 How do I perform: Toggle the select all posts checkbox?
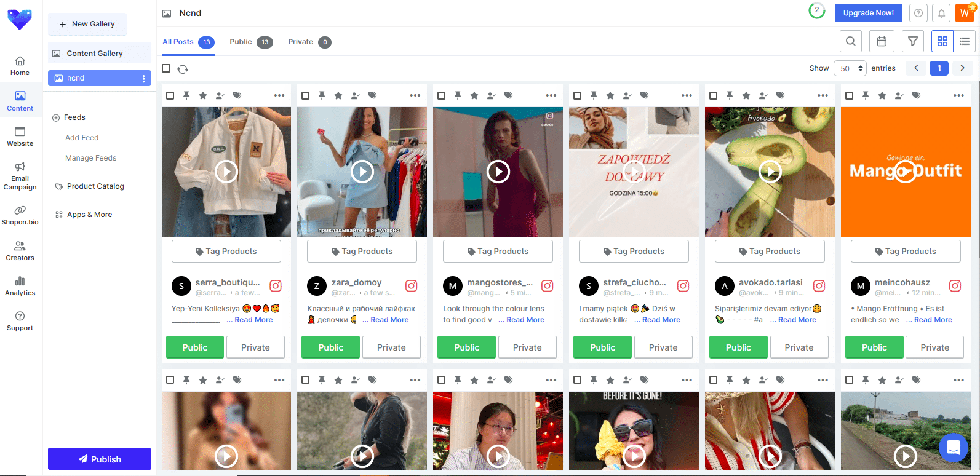tap(166, 68)
